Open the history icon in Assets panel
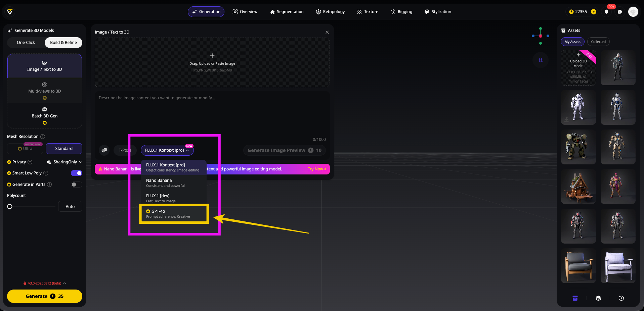 tap(621, 298)
